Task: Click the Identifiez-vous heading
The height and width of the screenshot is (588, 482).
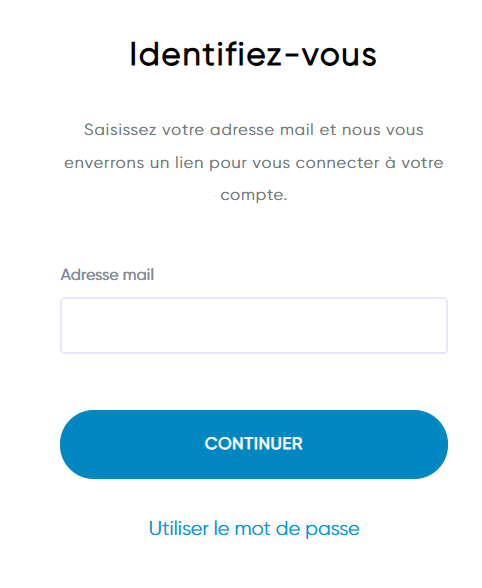Action: coord(253,55)
